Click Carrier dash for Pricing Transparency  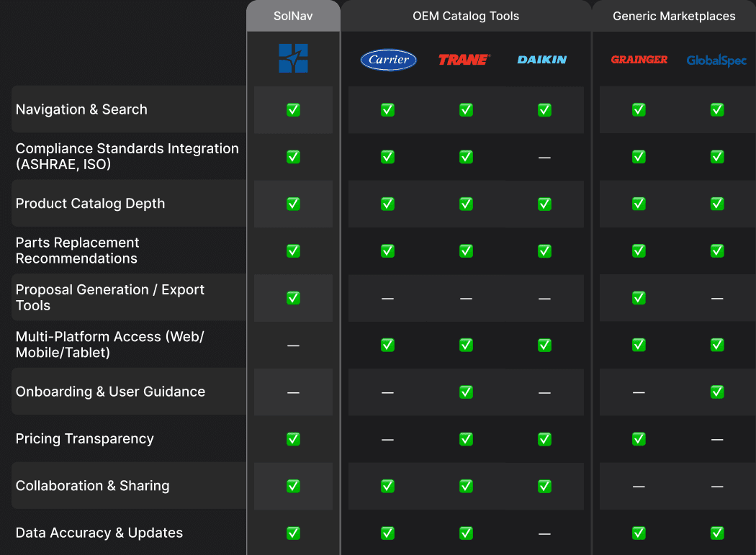pos(387,440)
